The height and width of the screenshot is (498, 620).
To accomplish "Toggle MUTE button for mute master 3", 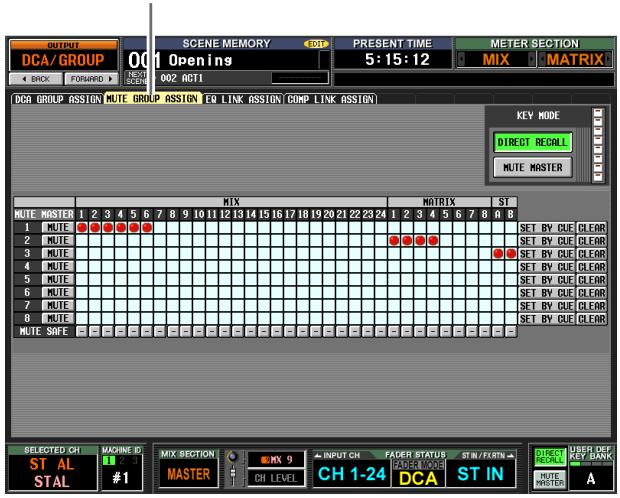I will tap(58, 254).
